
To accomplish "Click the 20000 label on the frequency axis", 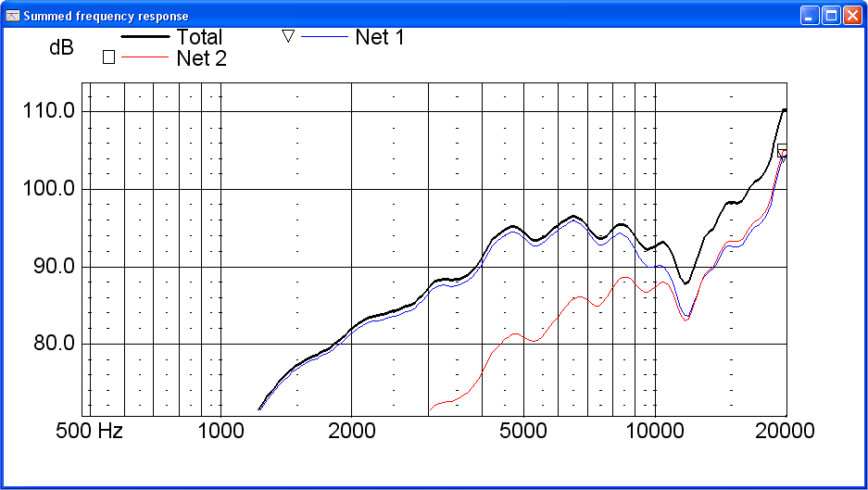I will [785, 431].
